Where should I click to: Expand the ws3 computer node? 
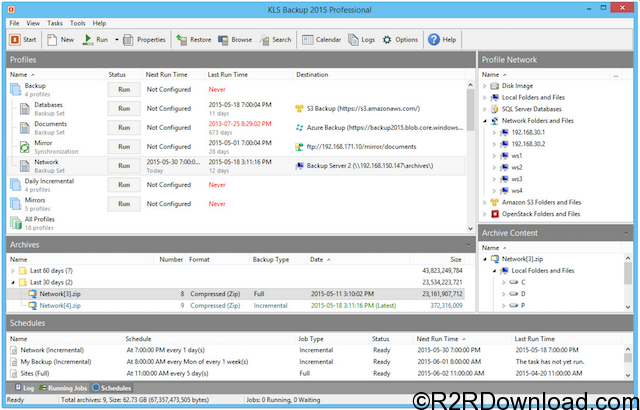[494, 179]
